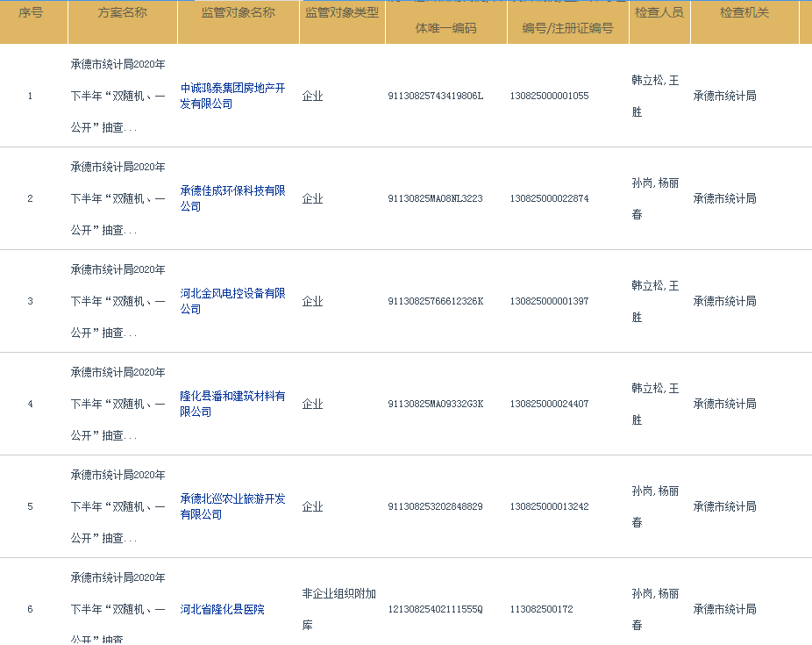Image resolution: width=812 pixels, height=645 pixels.
Task: Click the plan name in row 4
Action: pos(118,404)
